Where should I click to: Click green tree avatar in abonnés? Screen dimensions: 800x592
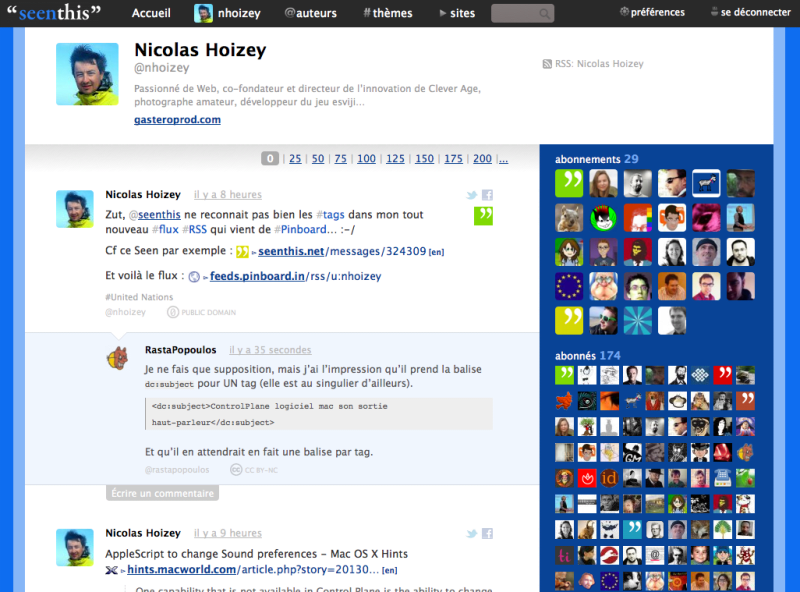pos(722,529)
